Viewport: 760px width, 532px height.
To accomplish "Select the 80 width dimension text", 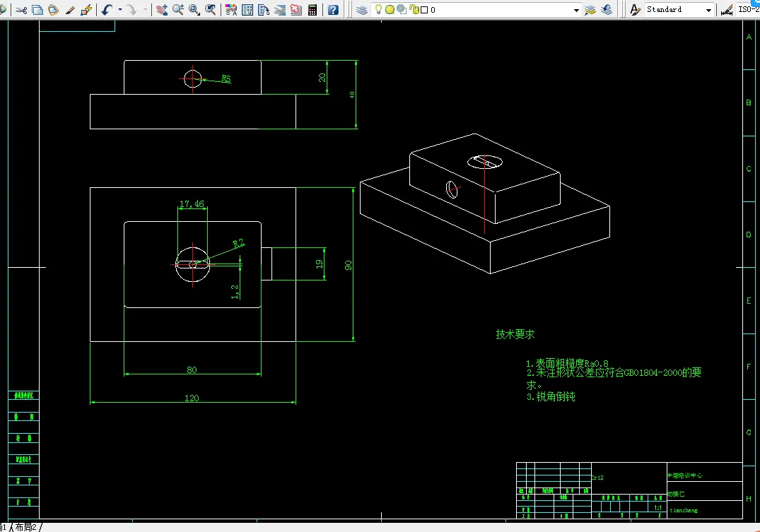I will [192, 370].
